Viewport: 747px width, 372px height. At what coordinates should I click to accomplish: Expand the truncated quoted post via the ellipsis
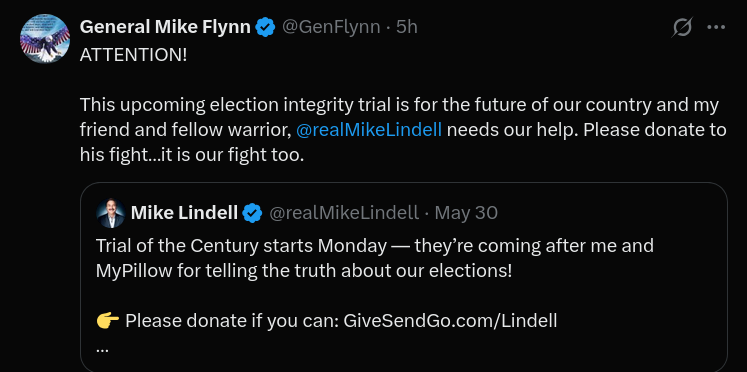(x=102, y=349)
